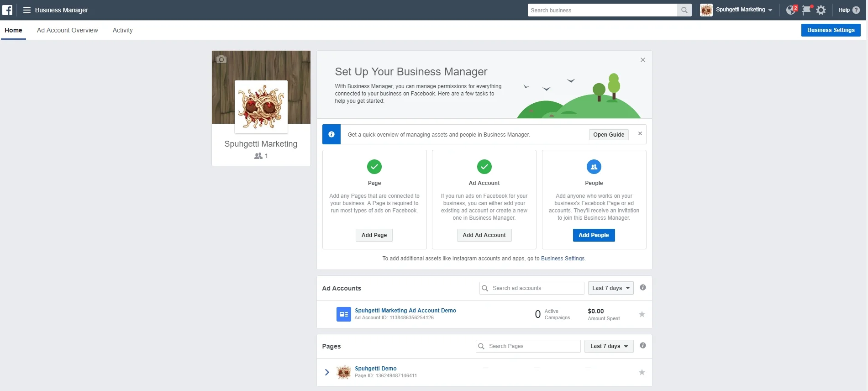Click the people count icon under Spuhgetti Marketing
This screenshot has height=391, width=868.
[258, 156]
